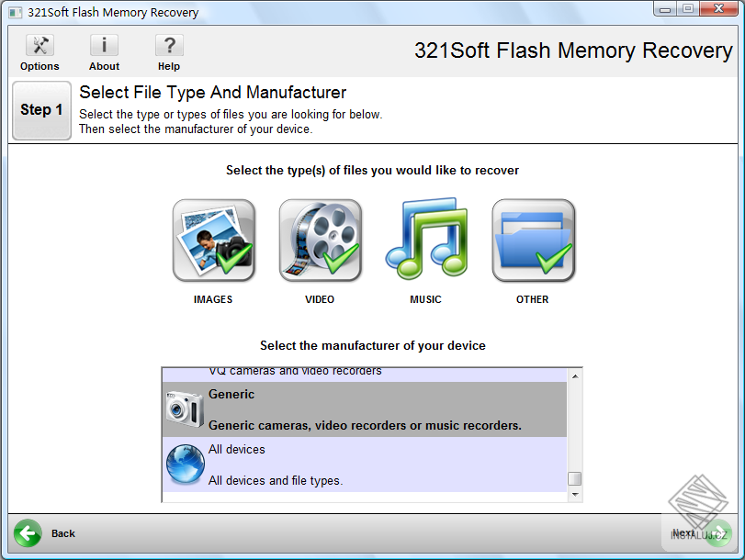Click the 321Soft title bar icon
Screen dimensions: 745x560
click(x=13, y=11)
